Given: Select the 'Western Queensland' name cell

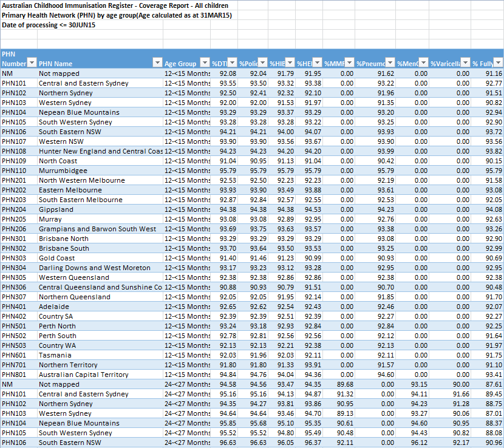Looking at the screenshot, I should [100, 277].
